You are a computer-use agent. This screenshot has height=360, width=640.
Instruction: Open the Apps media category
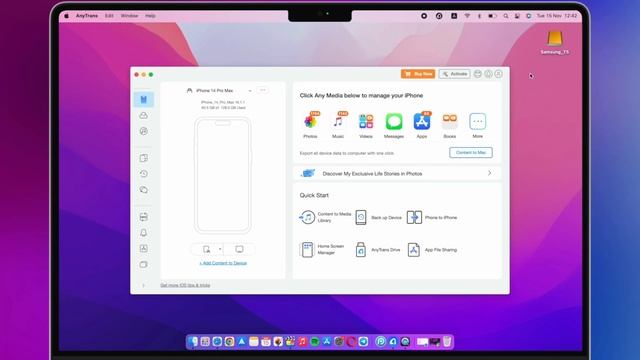tap(422, 125)
